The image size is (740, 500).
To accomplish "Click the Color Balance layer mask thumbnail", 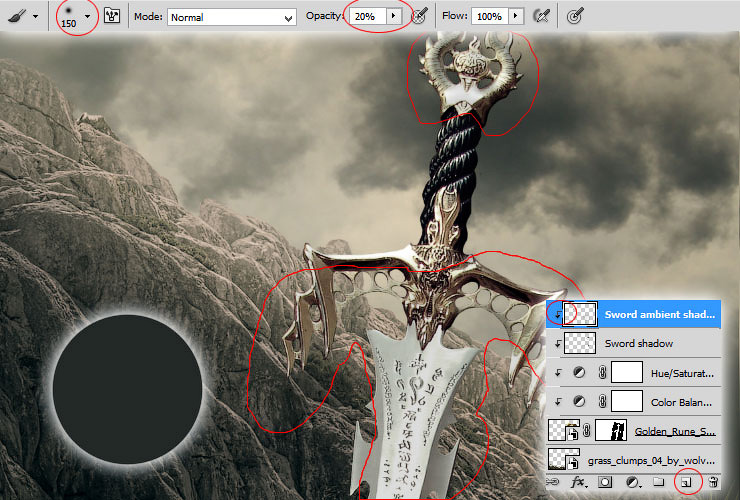I will (x=627, y=402).
